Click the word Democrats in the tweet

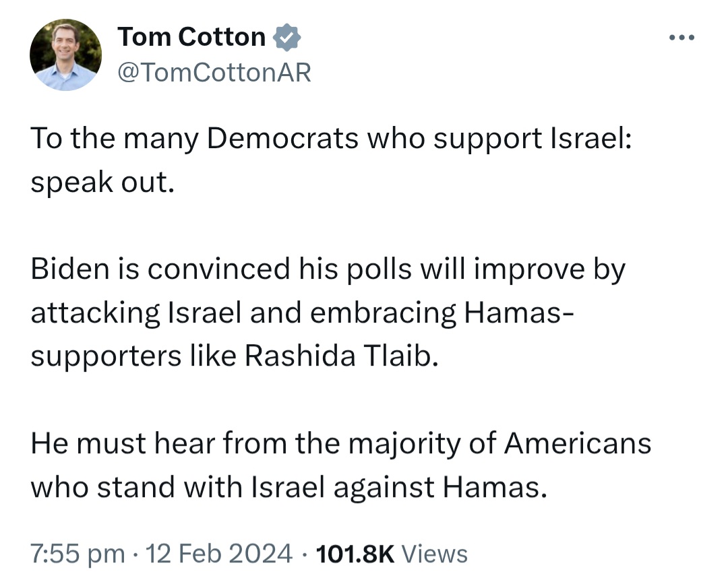point(282,138)
